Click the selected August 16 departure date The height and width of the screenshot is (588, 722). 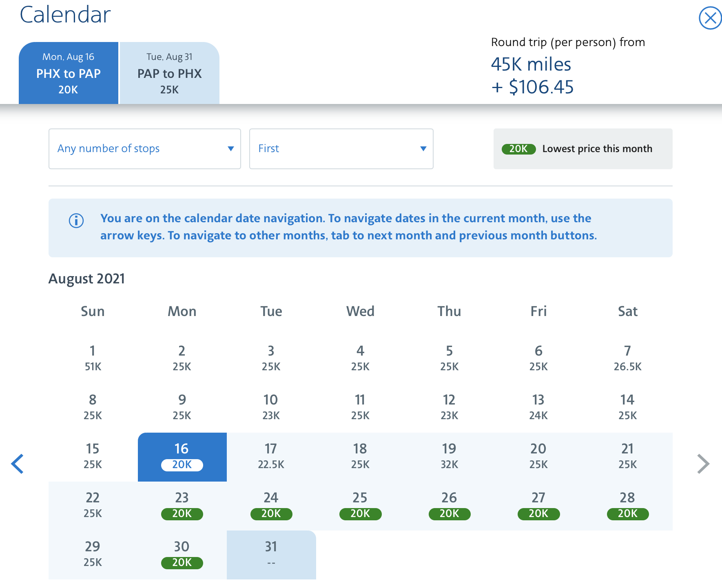click(x=182, y=457)
